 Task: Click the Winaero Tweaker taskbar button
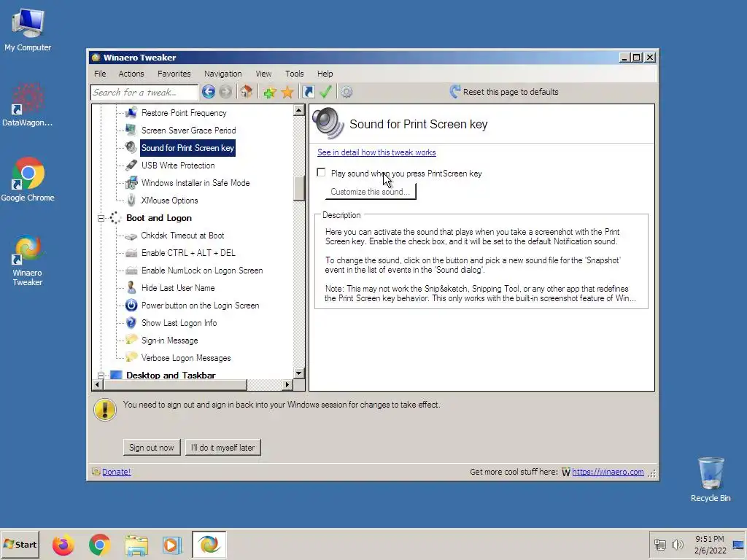point(209,544)
